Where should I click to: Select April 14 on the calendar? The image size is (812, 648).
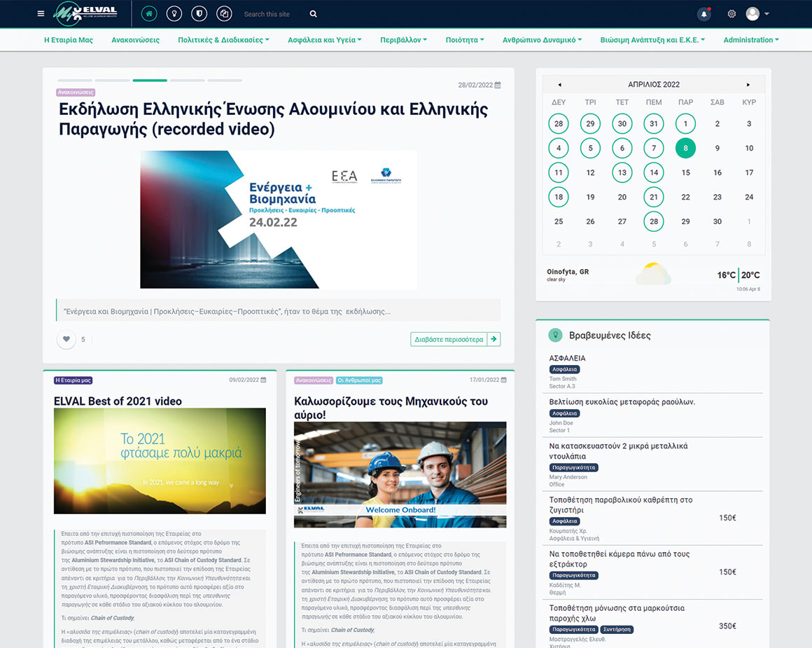[653, 172]
